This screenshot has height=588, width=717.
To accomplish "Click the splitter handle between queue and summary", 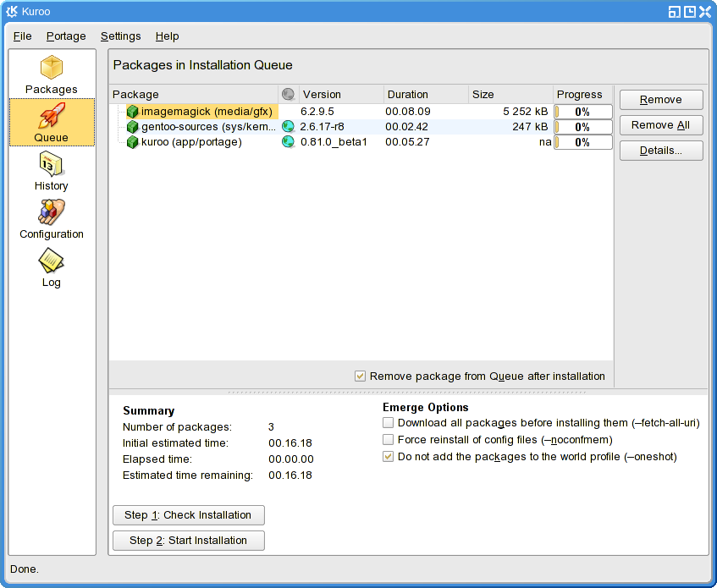I will coord(407,393).
